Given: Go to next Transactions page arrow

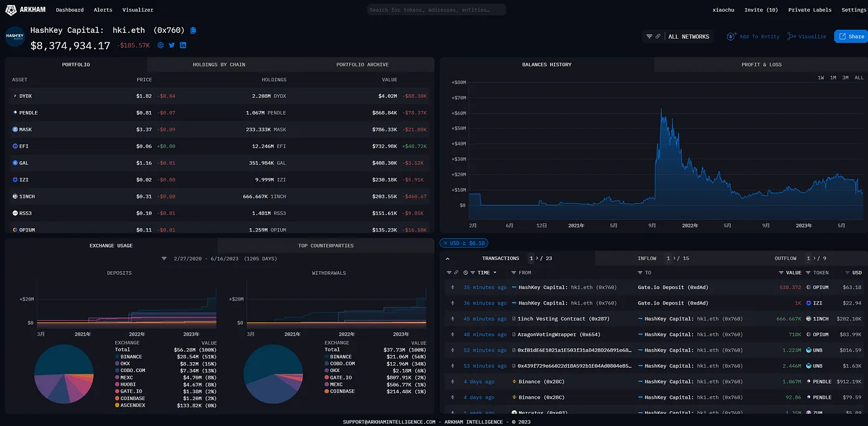Looking at the screenshot, I should [536, 259].
